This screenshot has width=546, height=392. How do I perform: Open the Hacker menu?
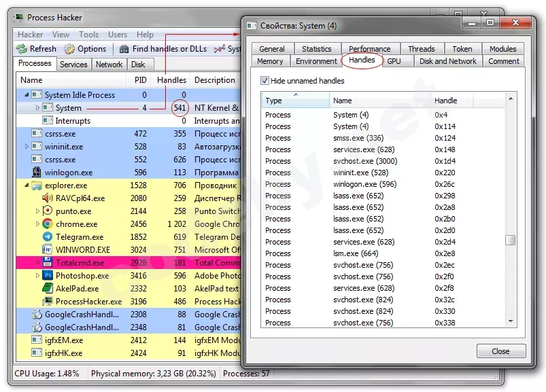pyautogui.click(x=29, y=34)
